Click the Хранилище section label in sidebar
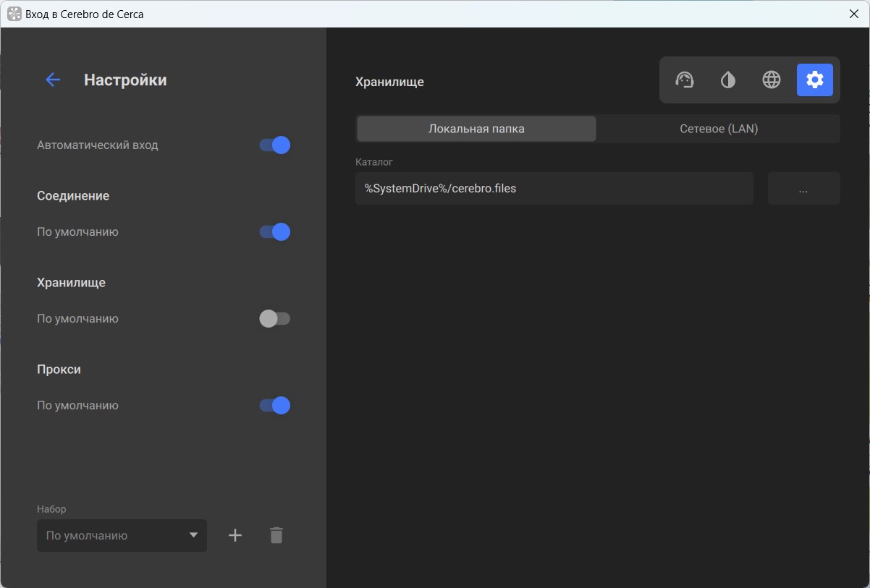This screenshot has height=588, width=870. coord(71,282)
